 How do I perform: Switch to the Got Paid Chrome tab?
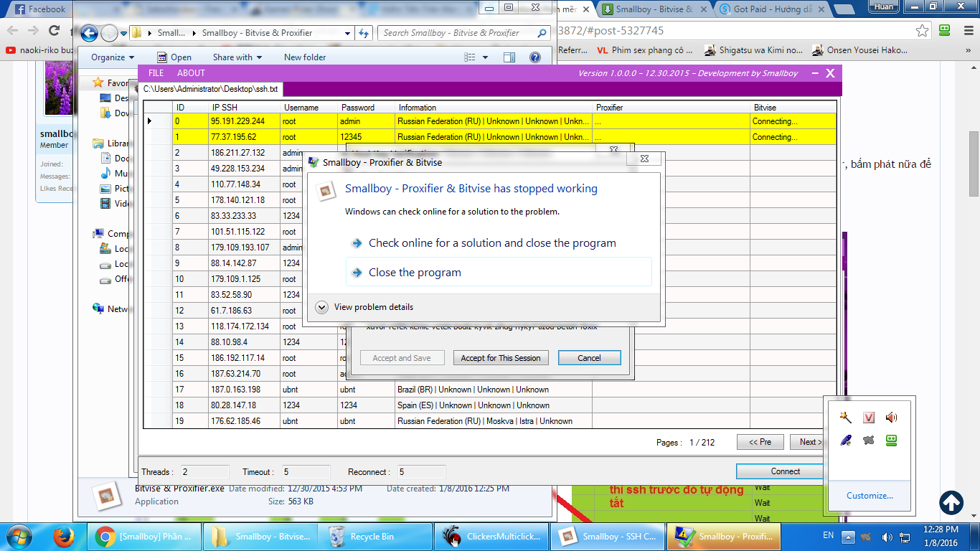coord(772,9)
